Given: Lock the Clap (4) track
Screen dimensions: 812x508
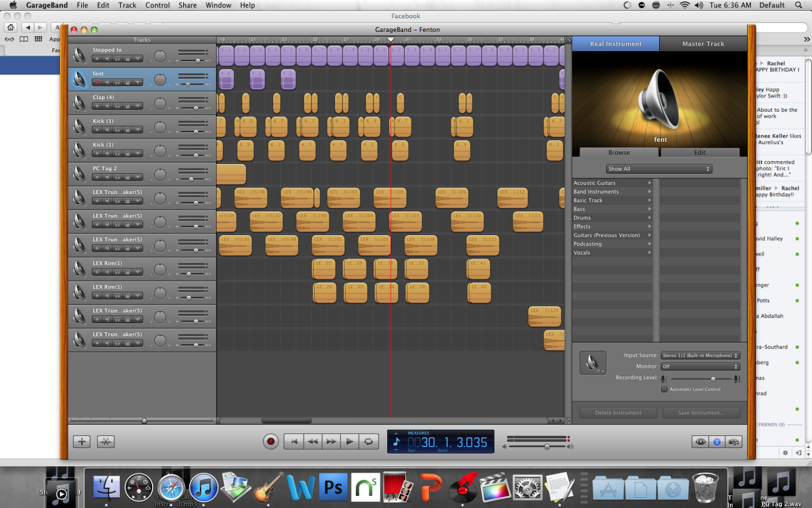Looking at the screenshot, I should [127, 106].
